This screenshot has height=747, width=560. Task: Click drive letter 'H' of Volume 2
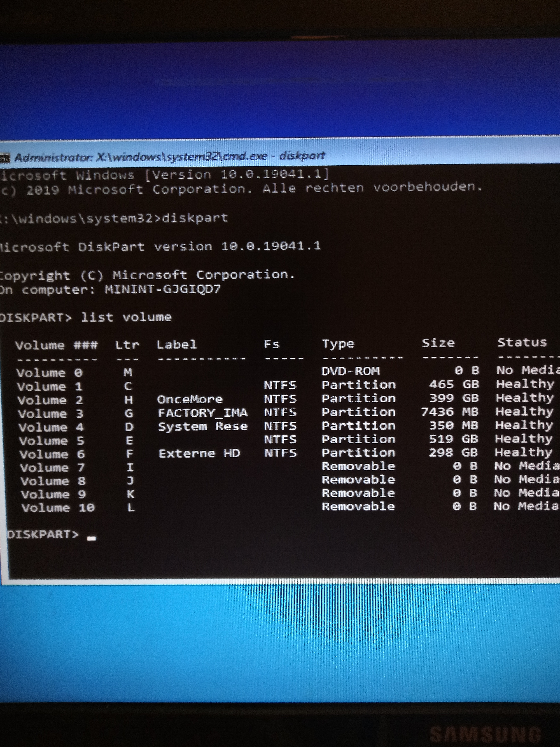tap(128, 400)
